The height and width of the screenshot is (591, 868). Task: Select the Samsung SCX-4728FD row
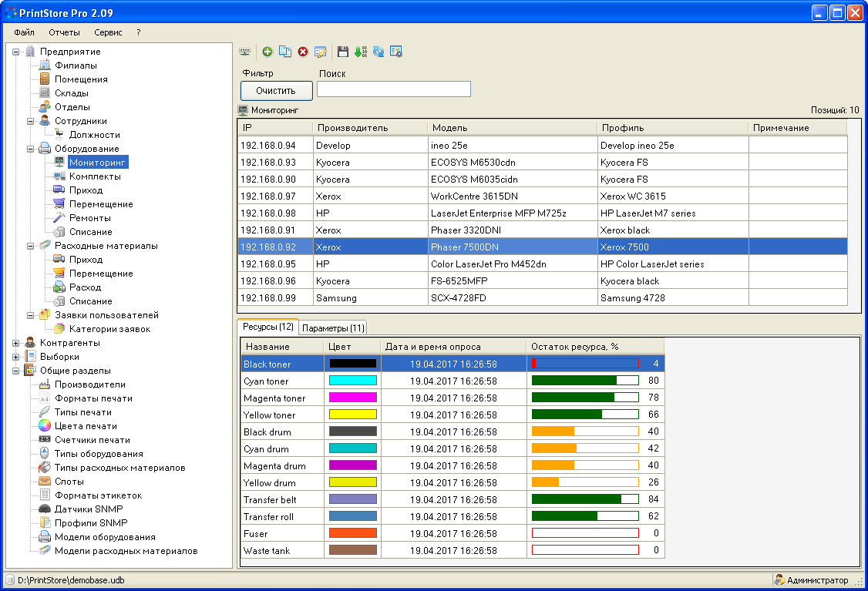click(x=543, y=297)
